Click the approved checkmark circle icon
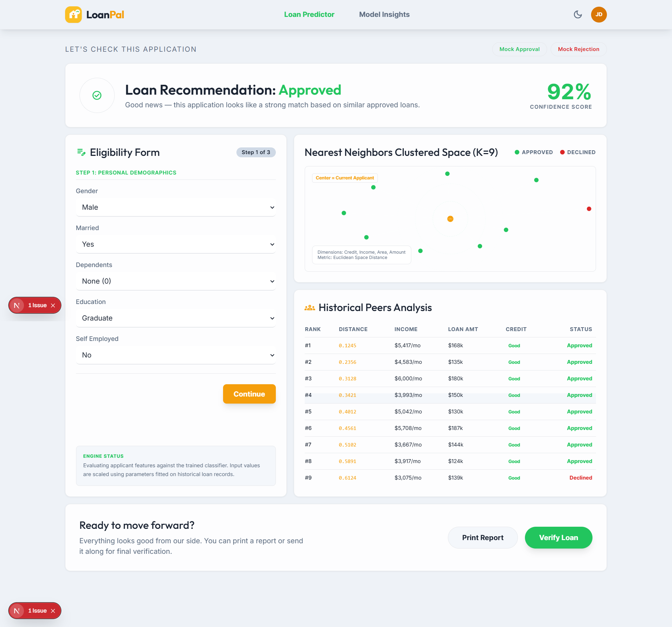The height and width of the screenshot is (627, 672). tap(97, 95)
